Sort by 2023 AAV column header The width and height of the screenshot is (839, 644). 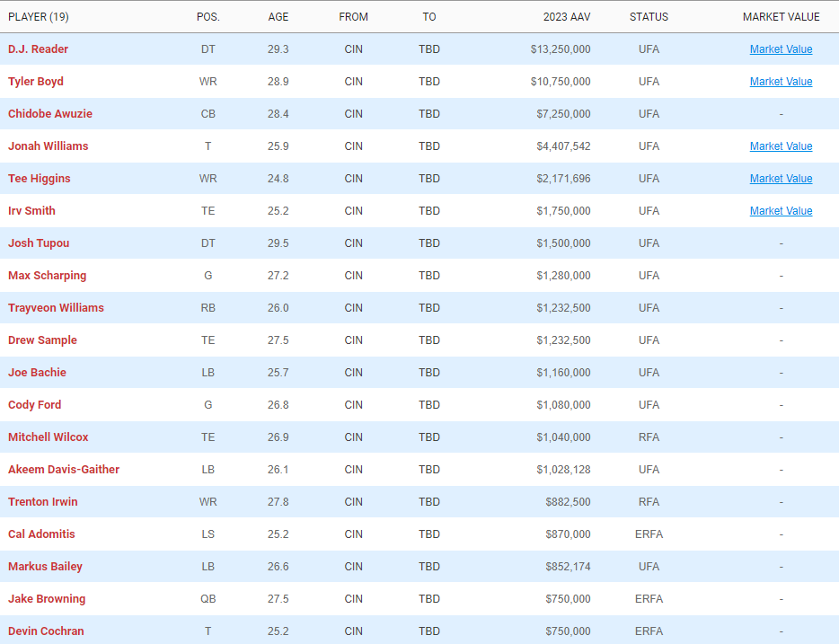(567, 17)
